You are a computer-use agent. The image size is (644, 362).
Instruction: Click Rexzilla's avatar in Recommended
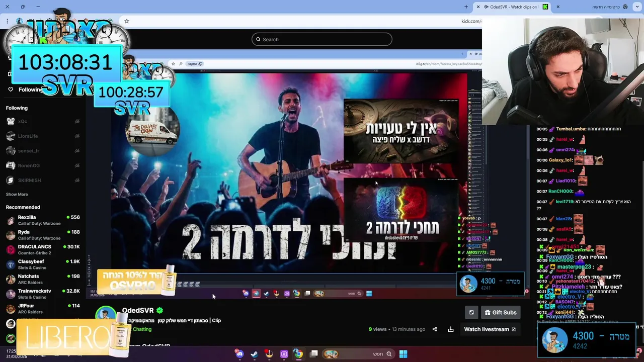[11, 220]
